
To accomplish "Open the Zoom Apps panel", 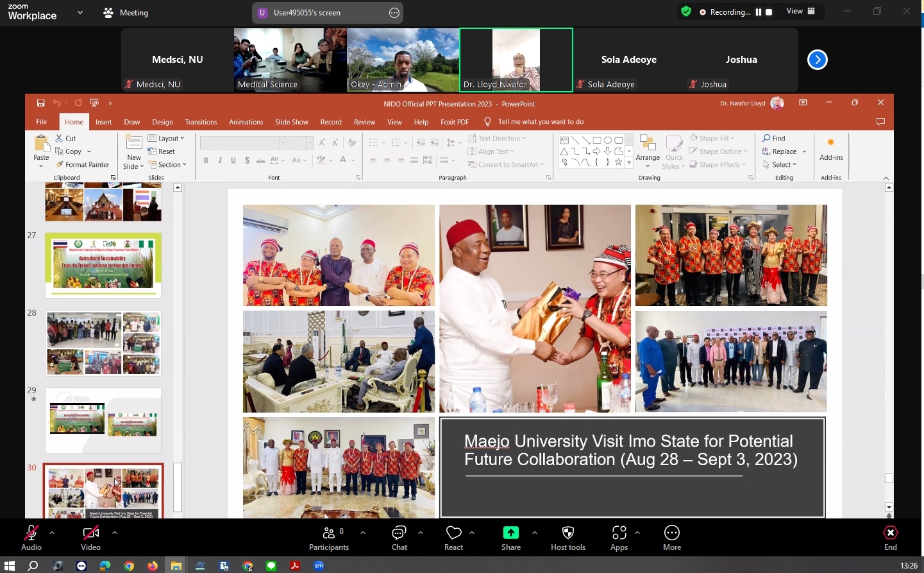I will click(x=619, y=538).
